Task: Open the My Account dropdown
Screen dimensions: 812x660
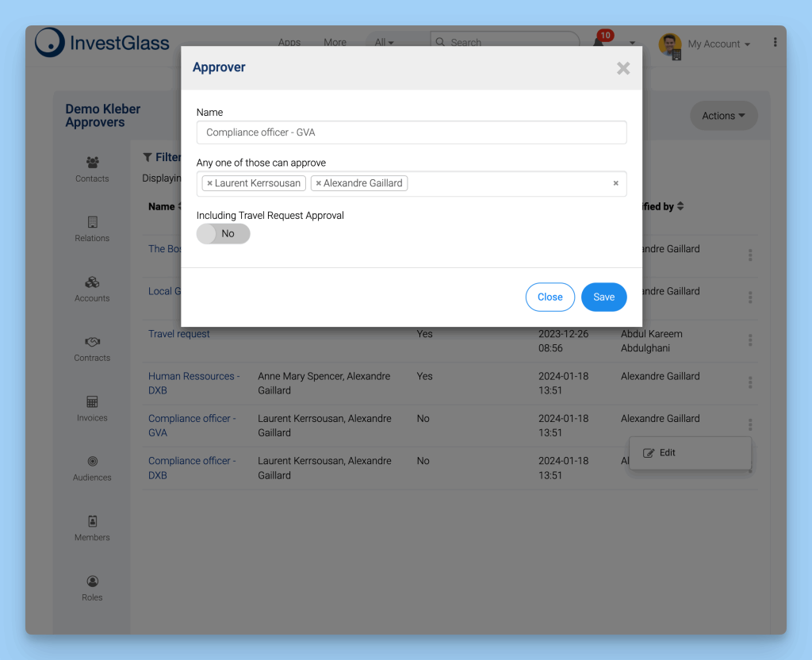Action: (718, 44)
